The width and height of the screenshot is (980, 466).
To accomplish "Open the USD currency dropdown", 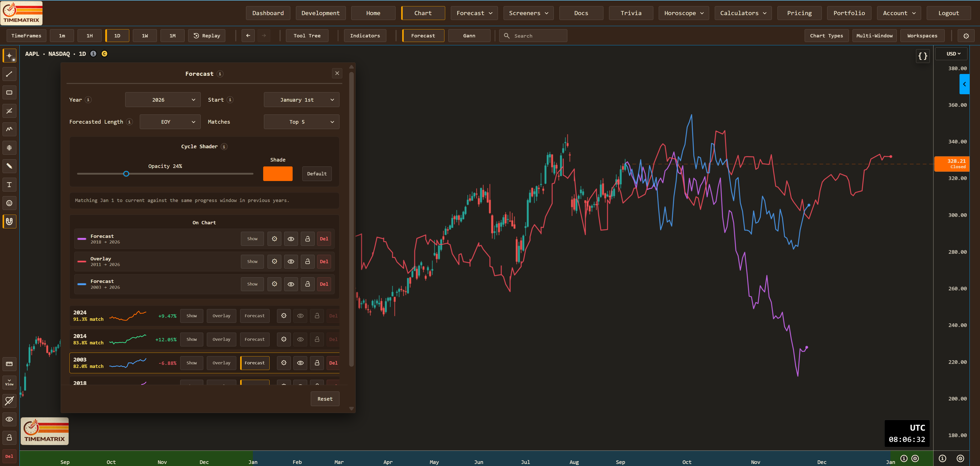I will point(953,54).
